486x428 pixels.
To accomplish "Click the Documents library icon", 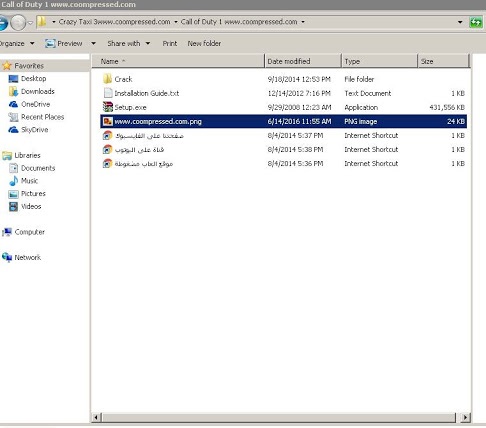I will tap(13, 168).
